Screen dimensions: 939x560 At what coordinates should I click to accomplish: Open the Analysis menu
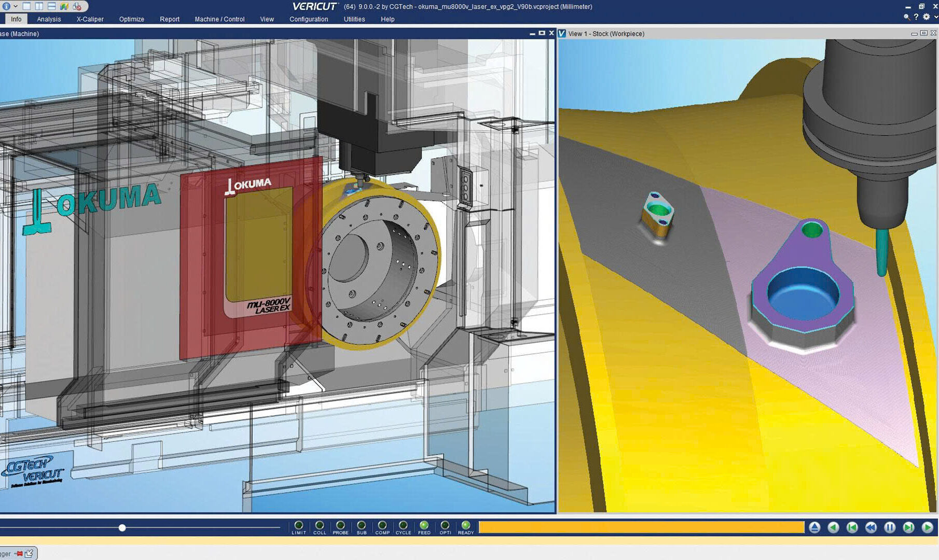[49, 19]
